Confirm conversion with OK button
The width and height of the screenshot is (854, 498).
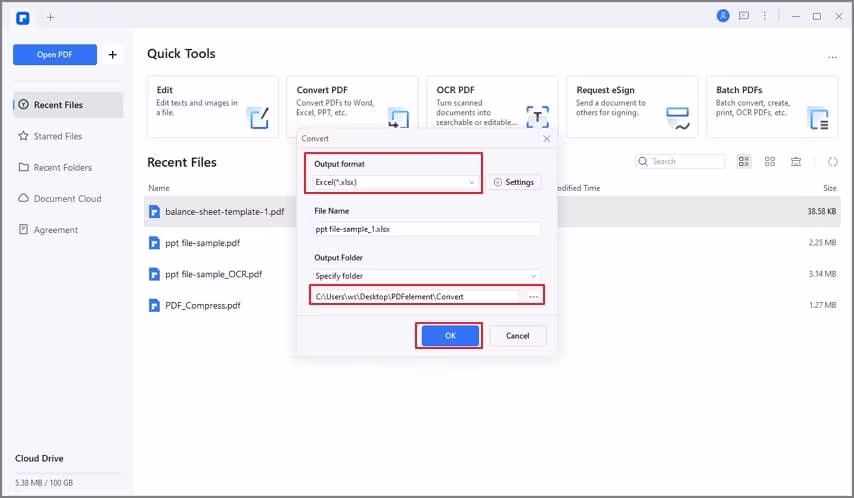click(449, 336)
